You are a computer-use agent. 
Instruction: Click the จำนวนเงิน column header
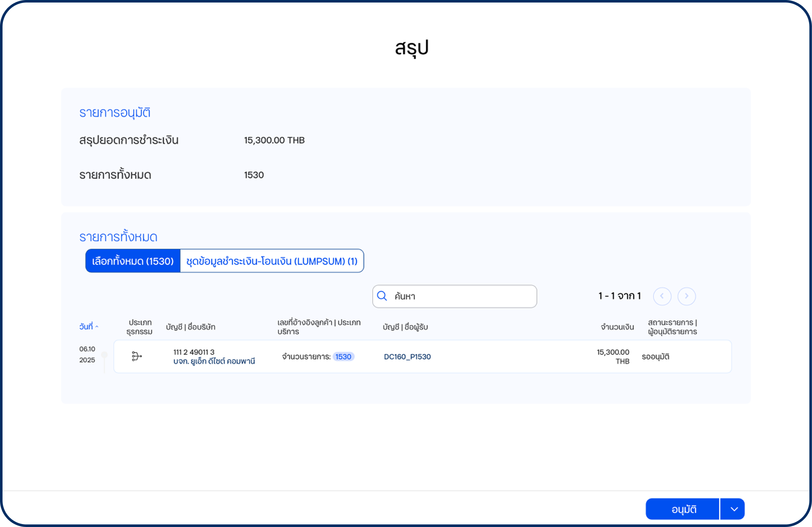pos(617,327)
